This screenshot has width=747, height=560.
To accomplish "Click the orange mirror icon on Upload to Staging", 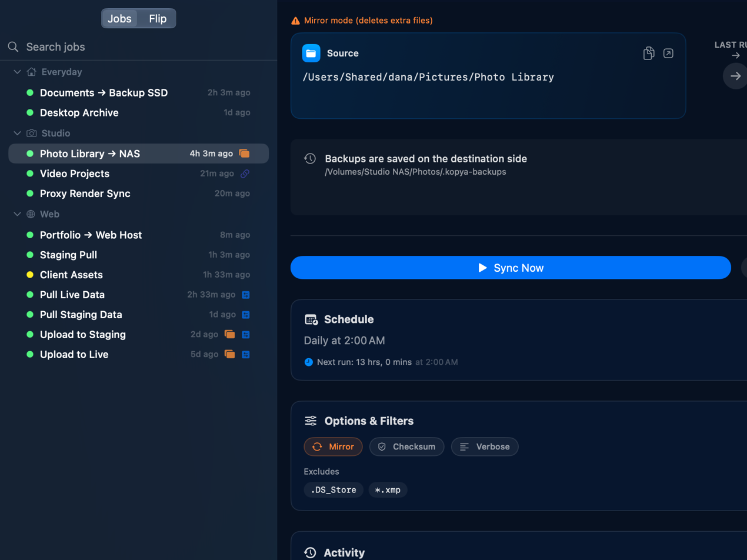I will pyautogui.click(x=229, y=335).
